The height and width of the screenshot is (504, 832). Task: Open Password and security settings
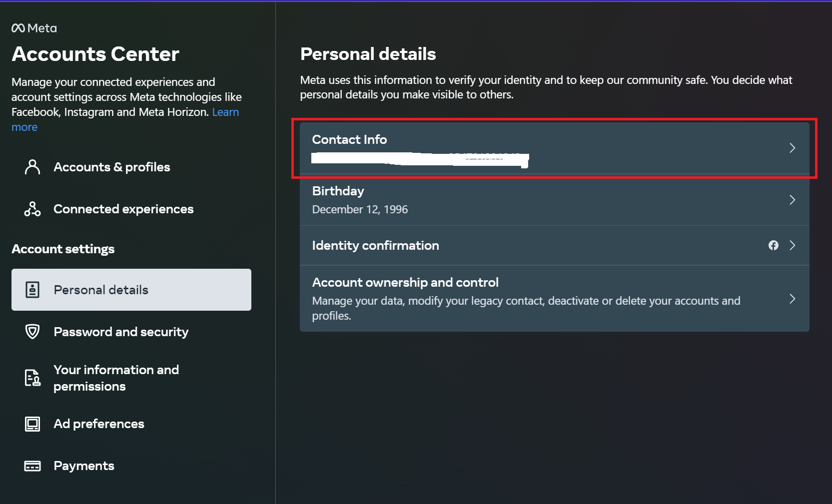coord(131,332)
